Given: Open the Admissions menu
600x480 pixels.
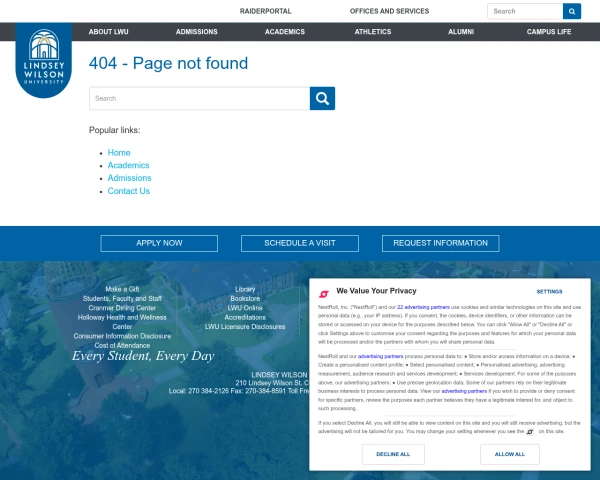Looking at the screenshot, I should [197, 32].
